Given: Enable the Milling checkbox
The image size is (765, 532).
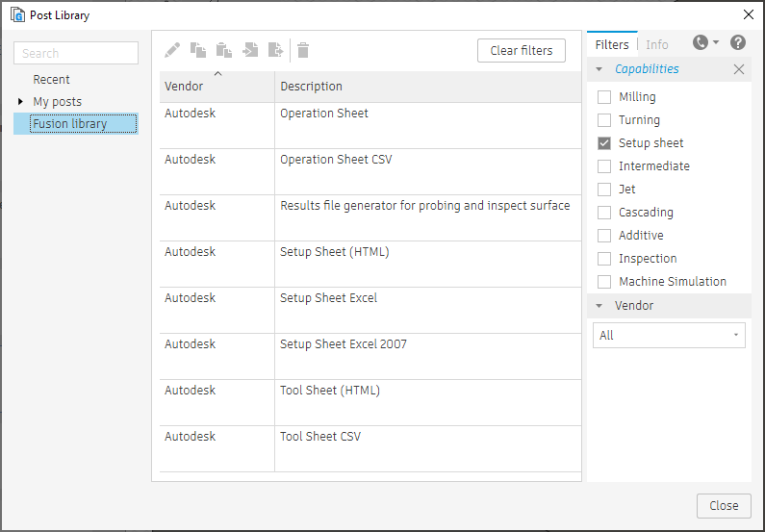Looking at the screenshot, I should click(x=604, y=97).
